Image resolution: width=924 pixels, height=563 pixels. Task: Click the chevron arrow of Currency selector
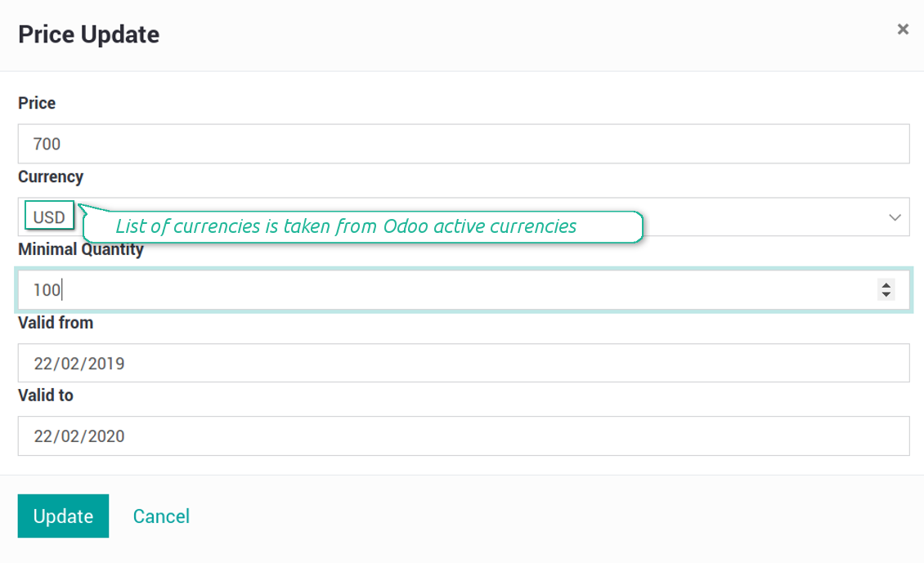(x=895, y=217)
